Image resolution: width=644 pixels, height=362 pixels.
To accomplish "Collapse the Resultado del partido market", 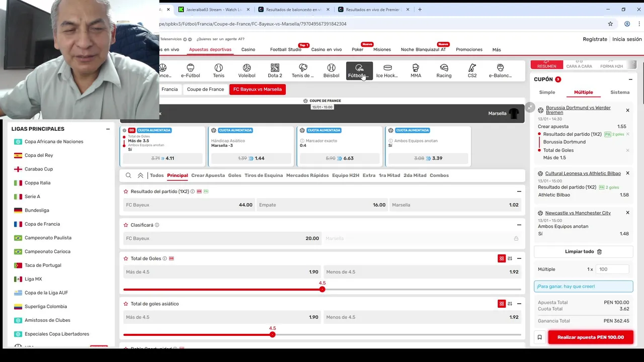I will [x=519, y=192].
